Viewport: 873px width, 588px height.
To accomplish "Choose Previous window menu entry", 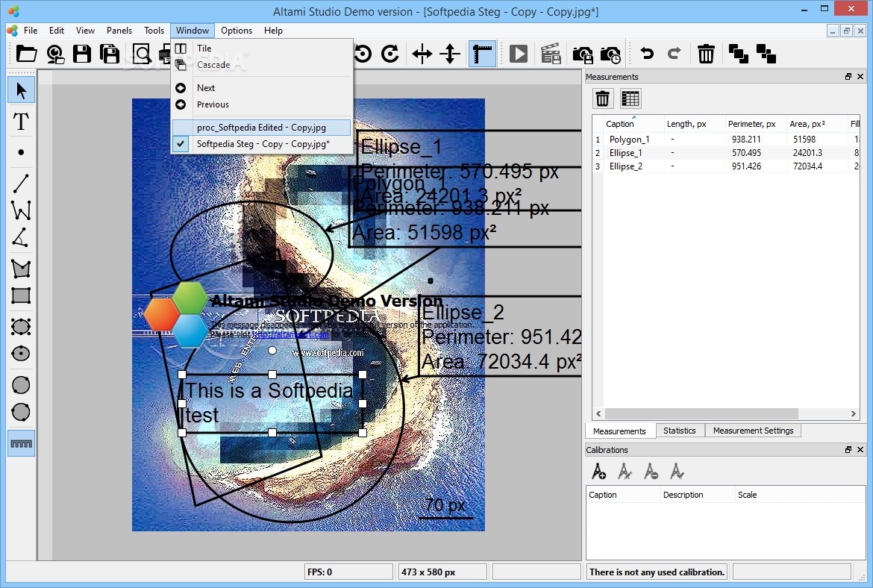I will [262, 104].
